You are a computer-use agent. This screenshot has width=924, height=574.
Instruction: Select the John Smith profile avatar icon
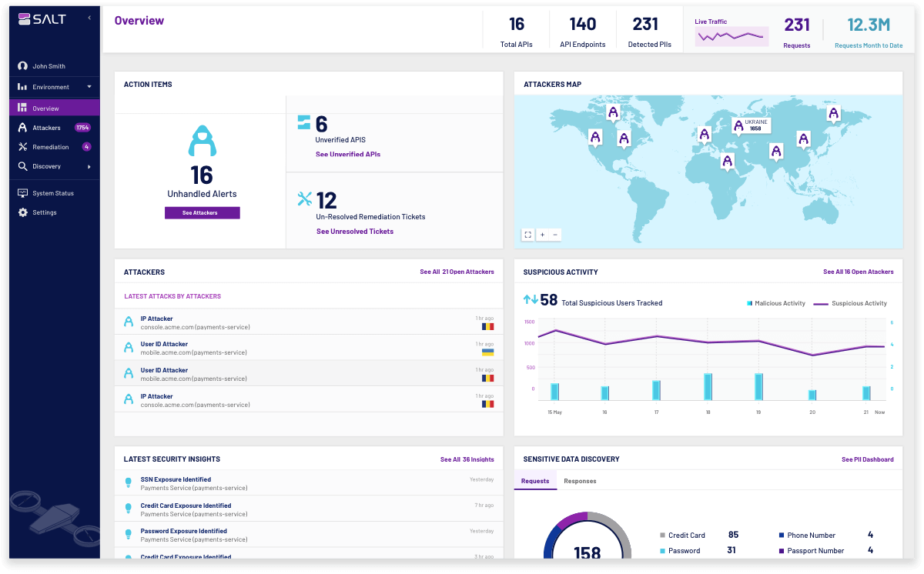pos(23,65)
